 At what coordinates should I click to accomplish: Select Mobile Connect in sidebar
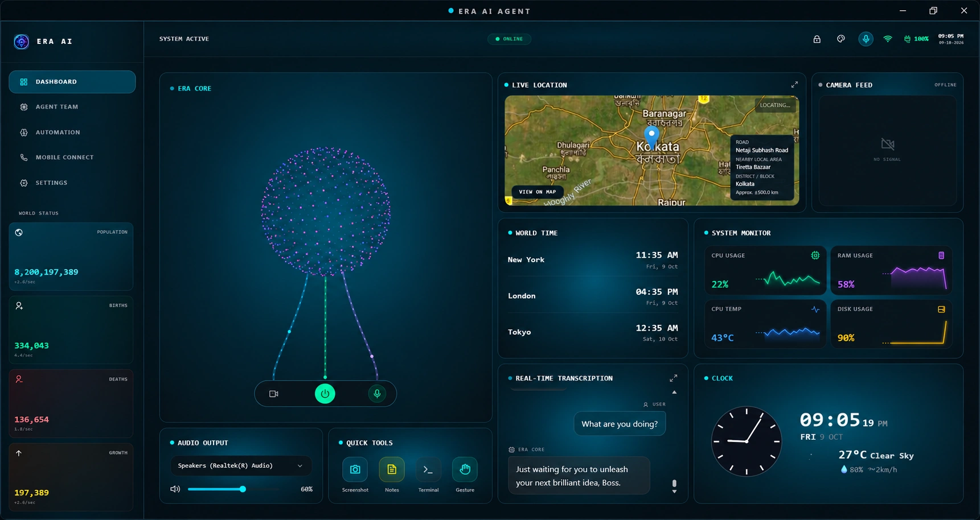[x=72, y=158]
